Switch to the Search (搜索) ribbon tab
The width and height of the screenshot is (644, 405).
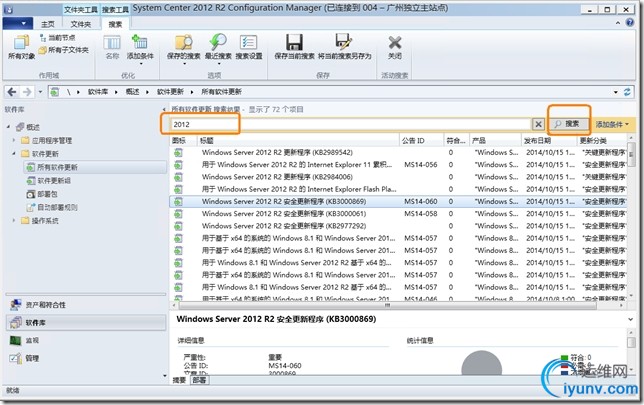pos(115,24)
